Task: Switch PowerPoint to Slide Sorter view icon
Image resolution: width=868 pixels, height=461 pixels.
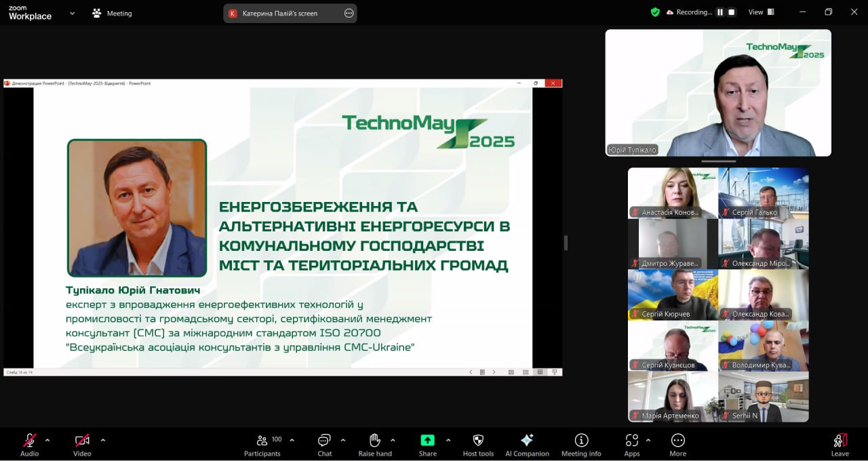Action: 526,372
